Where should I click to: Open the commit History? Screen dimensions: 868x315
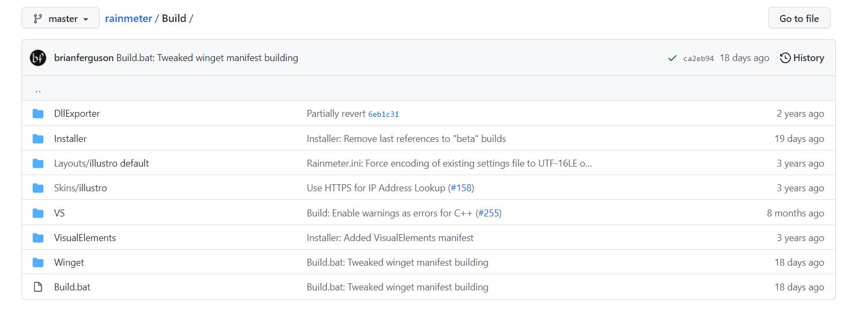[802, 58]
